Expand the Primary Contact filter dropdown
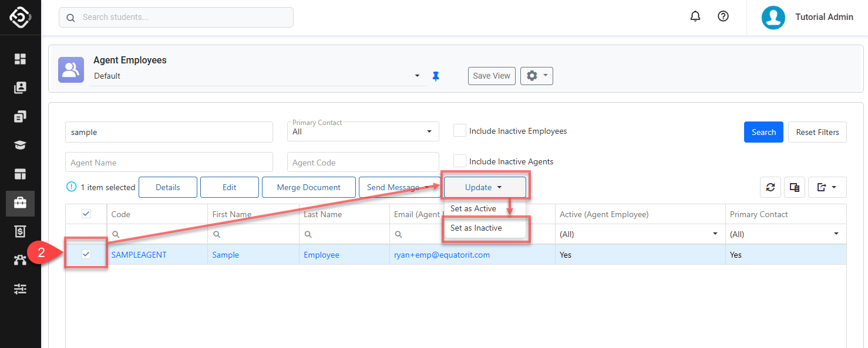Image resolution: width=868 pixels, height=348 pixels. [x=363, y=131]
